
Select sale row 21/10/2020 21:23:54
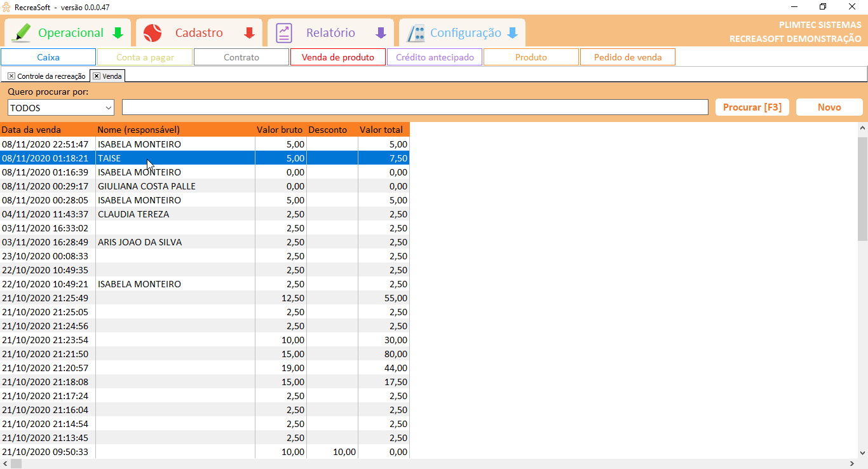pyautogui.click(x=205, y=340)
